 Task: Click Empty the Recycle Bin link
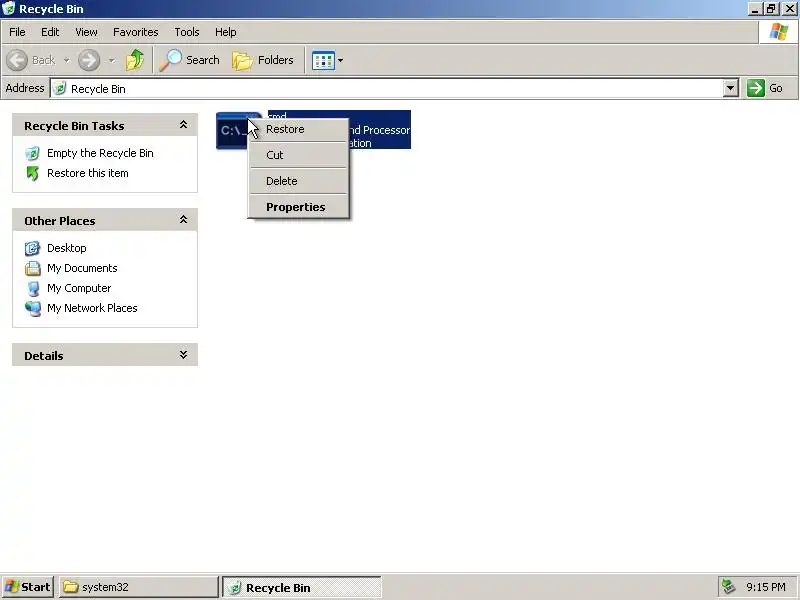(x=100, y=153)
